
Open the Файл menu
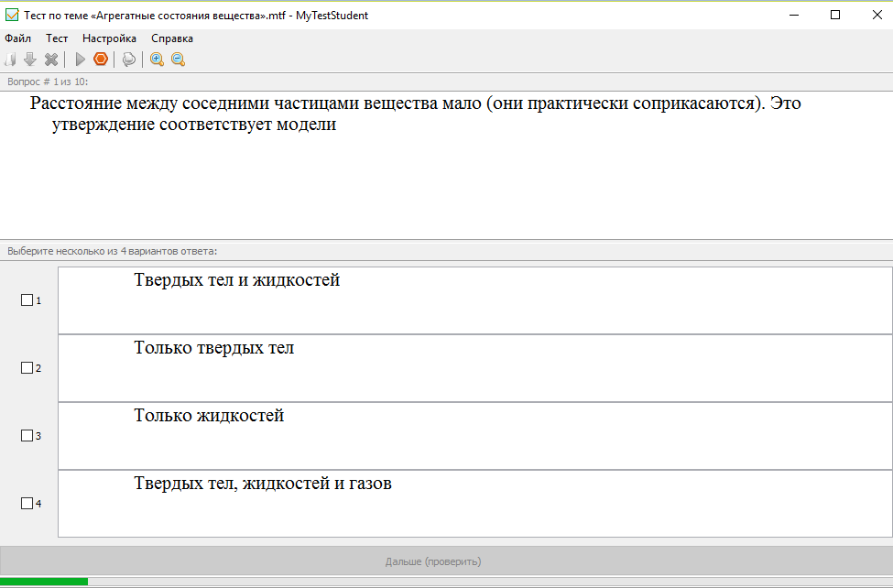coord(17,38)
